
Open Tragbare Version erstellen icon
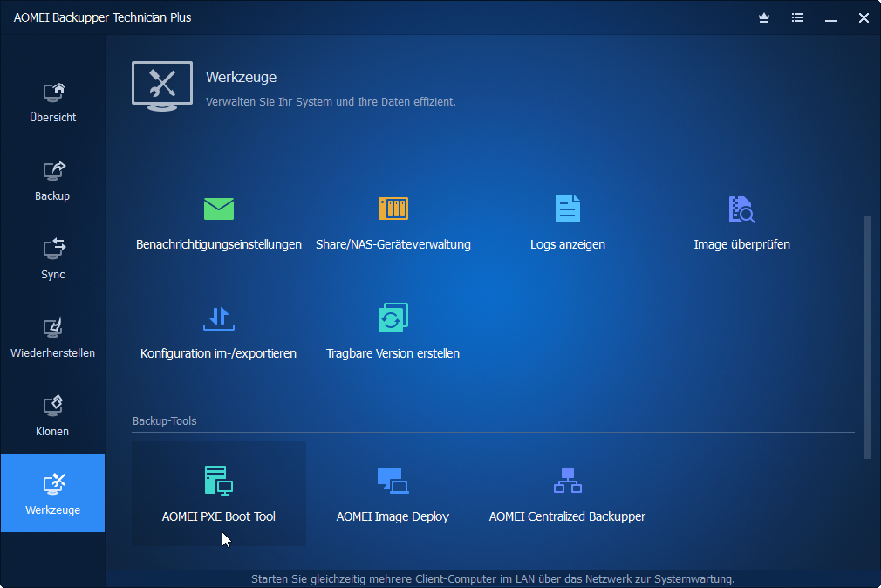click(393, 318)
